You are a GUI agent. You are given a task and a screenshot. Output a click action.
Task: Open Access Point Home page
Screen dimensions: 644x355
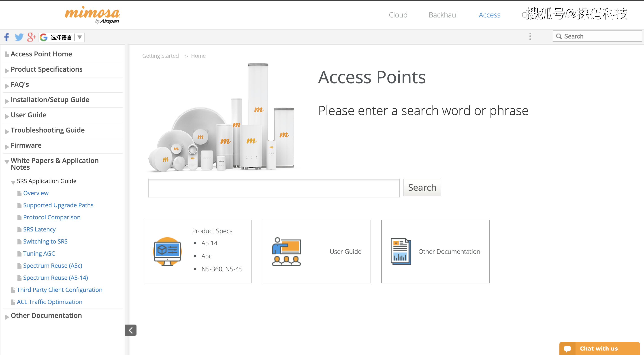click(x=41, y=54)
